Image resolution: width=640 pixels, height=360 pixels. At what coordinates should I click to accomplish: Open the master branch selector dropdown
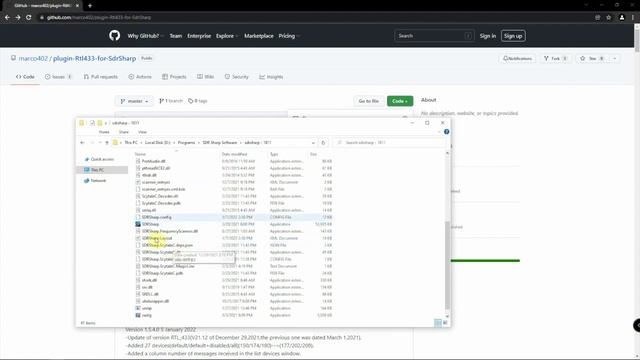(x=134, y=101)
